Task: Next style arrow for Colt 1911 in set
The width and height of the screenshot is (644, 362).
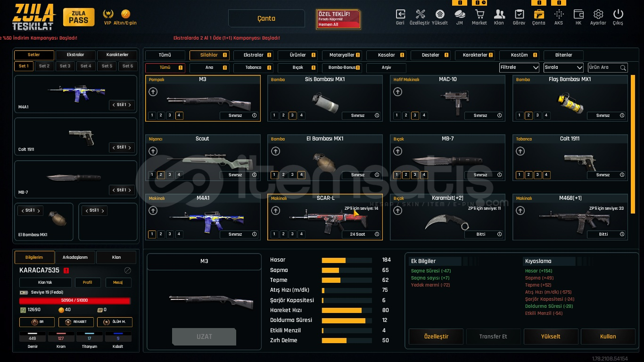Action: 130,147
